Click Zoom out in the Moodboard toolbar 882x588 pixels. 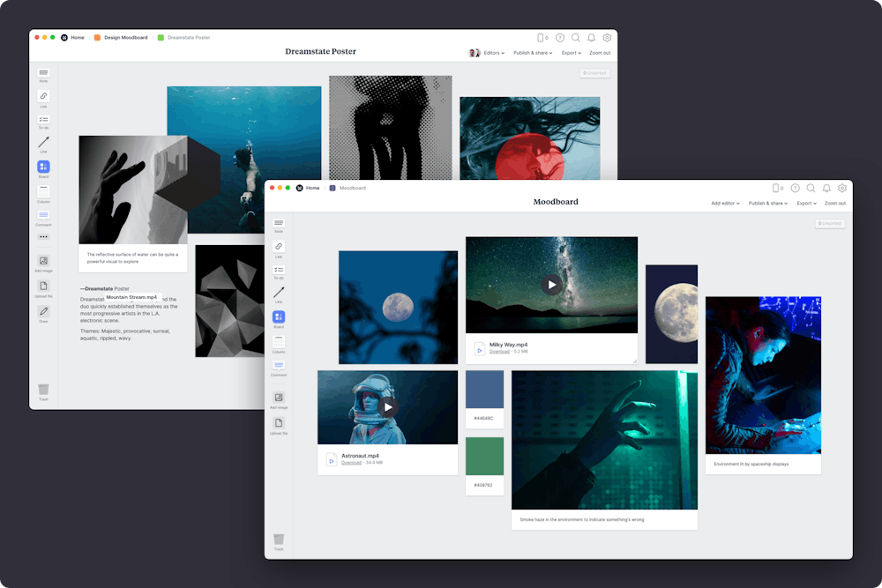tap(835, 203)
